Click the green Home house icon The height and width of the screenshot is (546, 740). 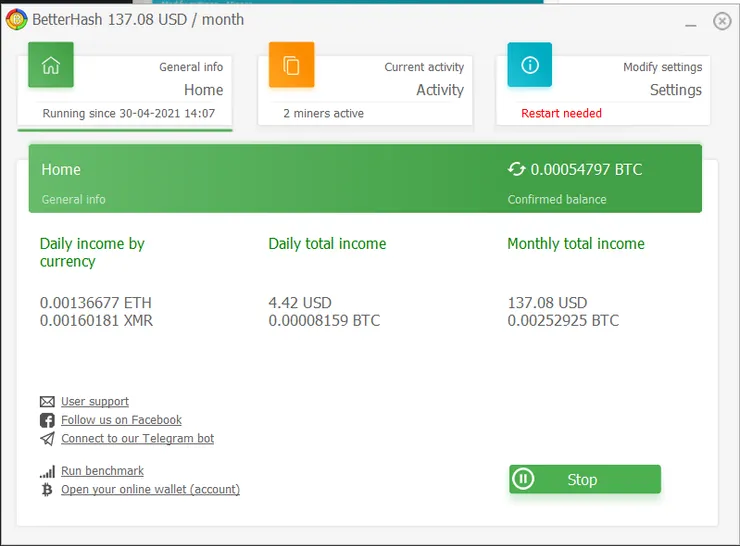(x=51, y=65)
